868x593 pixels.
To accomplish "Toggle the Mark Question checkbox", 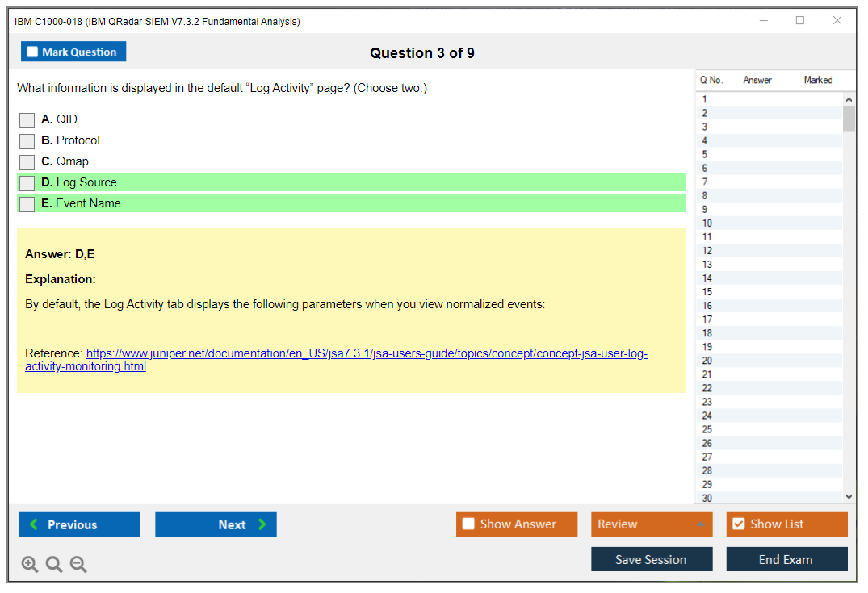I will point(32,52).
